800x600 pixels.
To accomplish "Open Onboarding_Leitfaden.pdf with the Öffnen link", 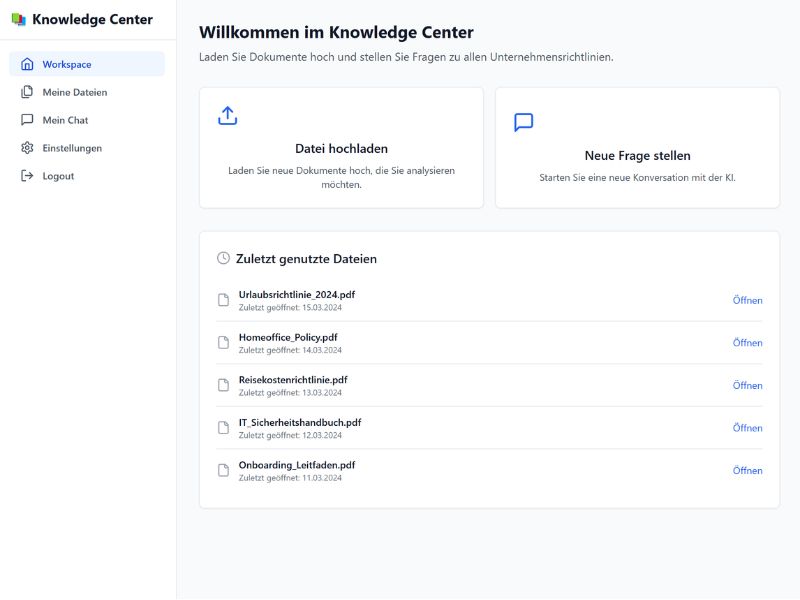I will pos(748,468).
